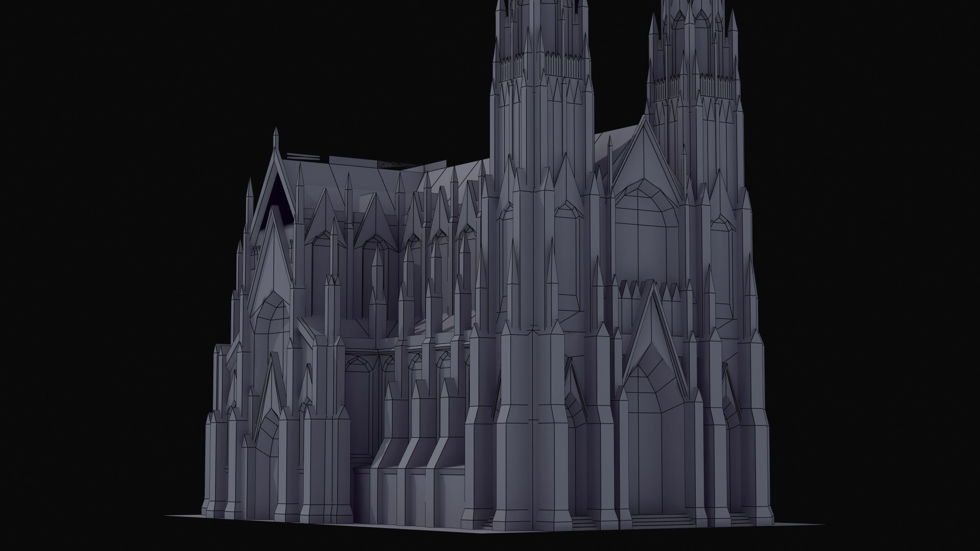Click the pinnacle atop the left gable
The image size is (980, 551).
[x=276, y=139]
